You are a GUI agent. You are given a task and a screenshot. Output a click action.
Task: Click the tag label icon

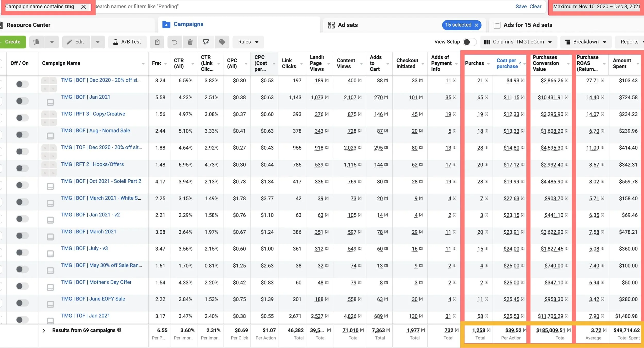click(x=222, y=42)
